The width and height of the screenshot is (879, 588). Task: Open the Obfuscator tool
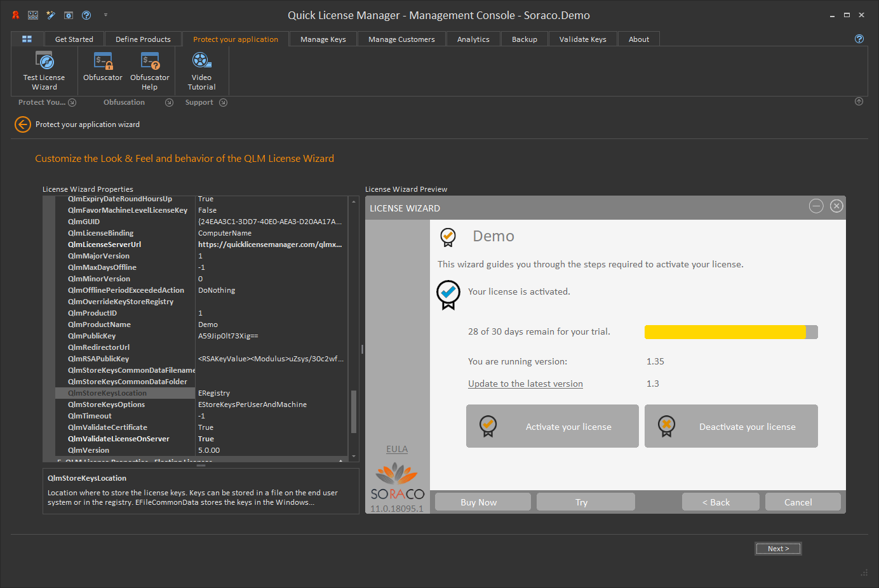pos(103,66)
